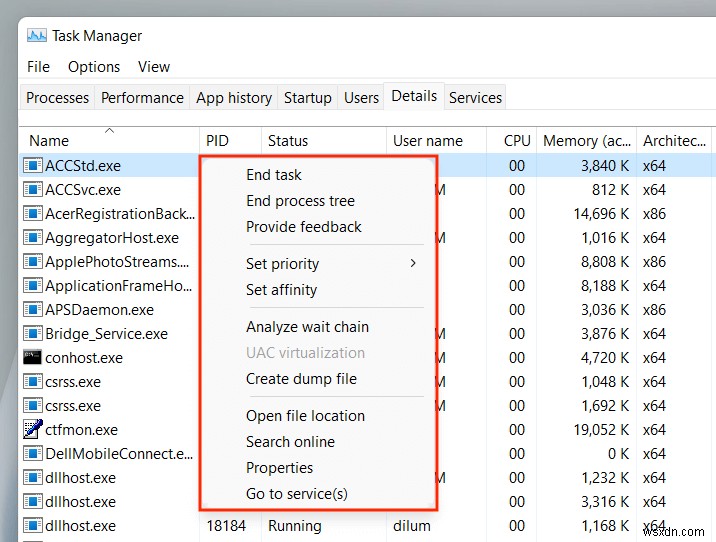Choose Go to service(s) option
716x542 pixels.
pyautogui.click(x=297, y=494)
